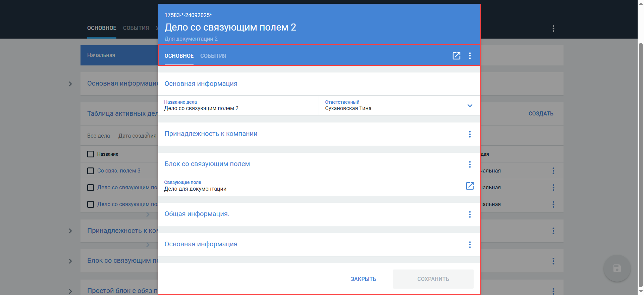Click the floating save disk icon
This screenshot has height=295, width=644.
tap(617, 268)
